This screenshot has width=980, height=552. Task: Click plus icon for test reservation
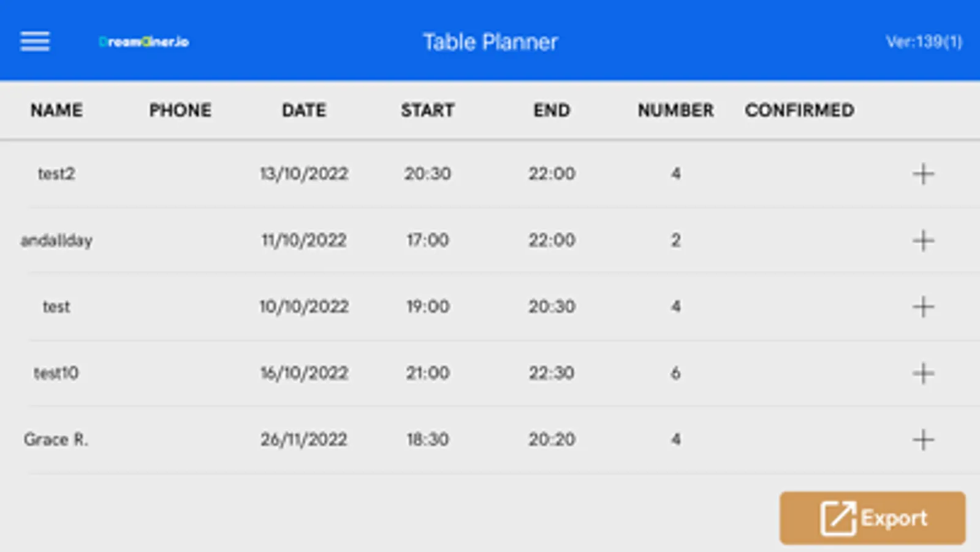[x=923, y=307]
